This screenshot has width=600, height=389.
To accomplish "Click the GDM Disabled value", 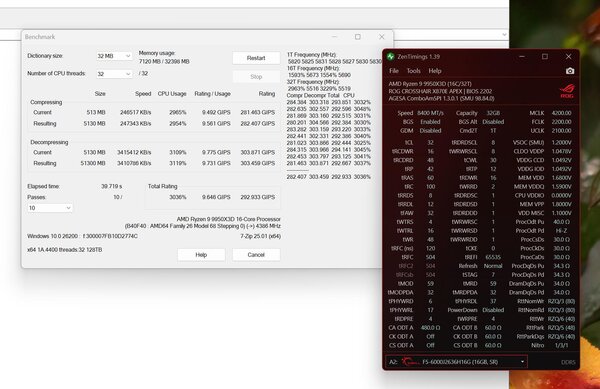I will tap(430, 130).
